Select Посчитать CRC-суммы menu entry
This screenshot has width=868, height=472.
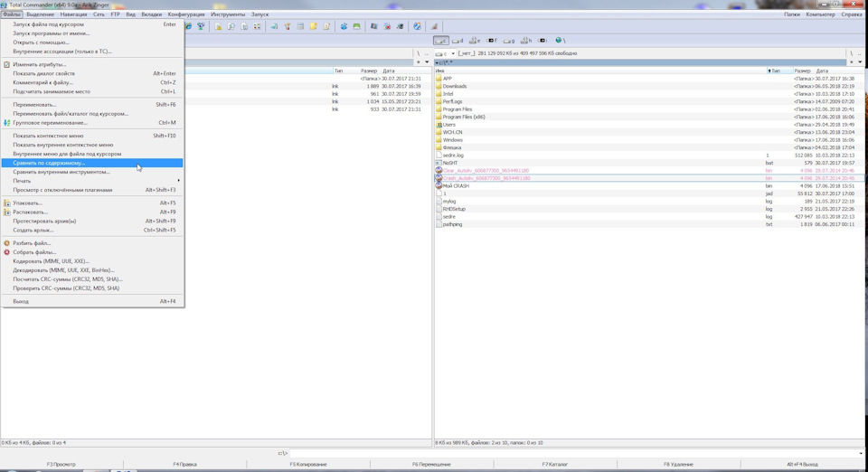tap(92, 279)
